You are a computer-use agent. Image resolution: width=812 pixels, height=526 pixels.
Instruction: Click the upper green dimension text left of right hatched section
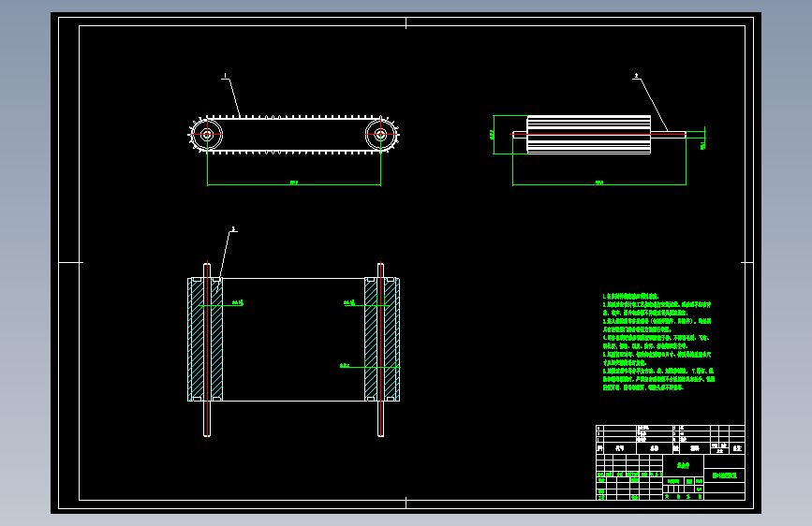349,302
